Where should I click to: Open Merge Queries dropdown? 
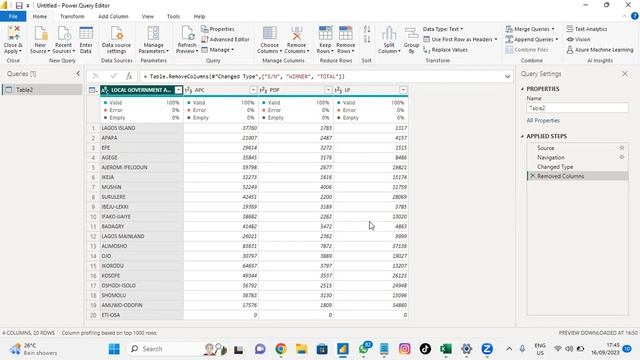click(530, 29)
